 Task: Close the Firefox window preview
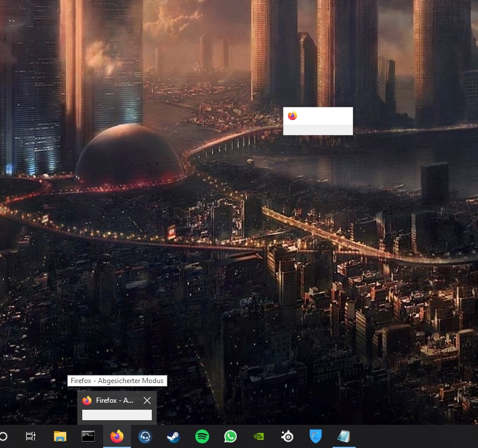tap(147, 400)
